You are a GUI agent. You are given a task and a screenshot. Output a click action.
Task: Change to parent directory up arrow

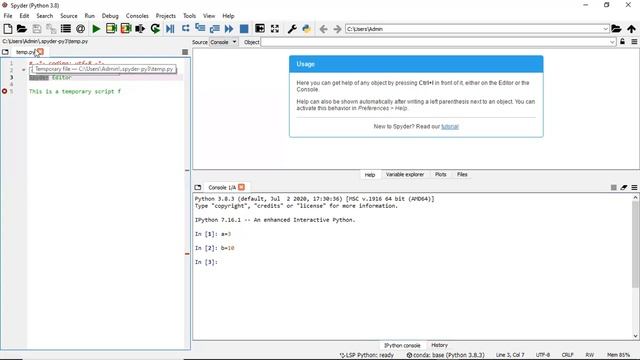631,29
